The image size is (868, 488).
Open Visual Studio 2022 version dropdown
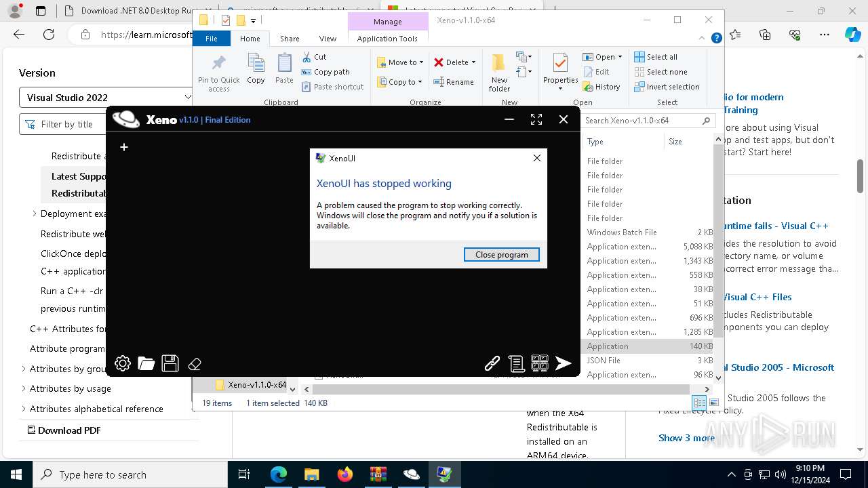[108, 98]
